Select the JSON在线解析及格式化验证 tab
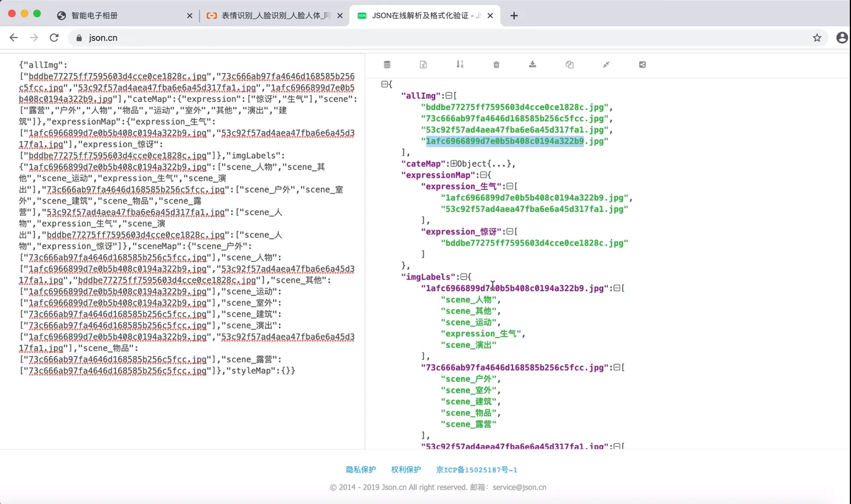This screenshot has width=851, height=504. (425, 16)
